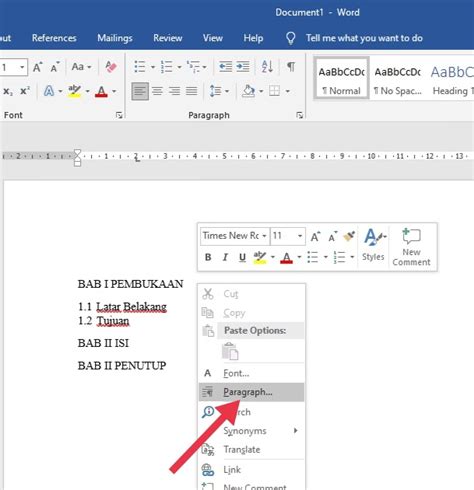Decrease the paragraph indent
Viewport: 474px width, 490px height.
point(225,67)
